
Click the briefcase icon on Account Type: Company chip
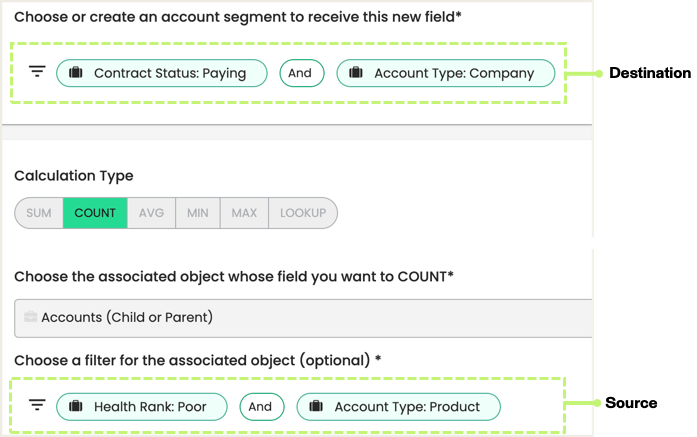pos(355,73)
